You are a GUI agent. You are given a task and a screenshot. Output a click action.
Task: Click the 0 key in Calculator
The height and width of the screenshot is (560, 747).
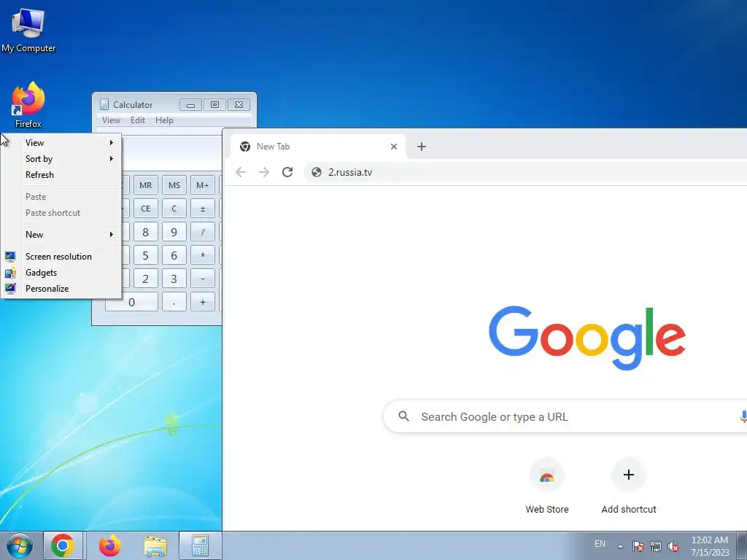pos(131,302)
